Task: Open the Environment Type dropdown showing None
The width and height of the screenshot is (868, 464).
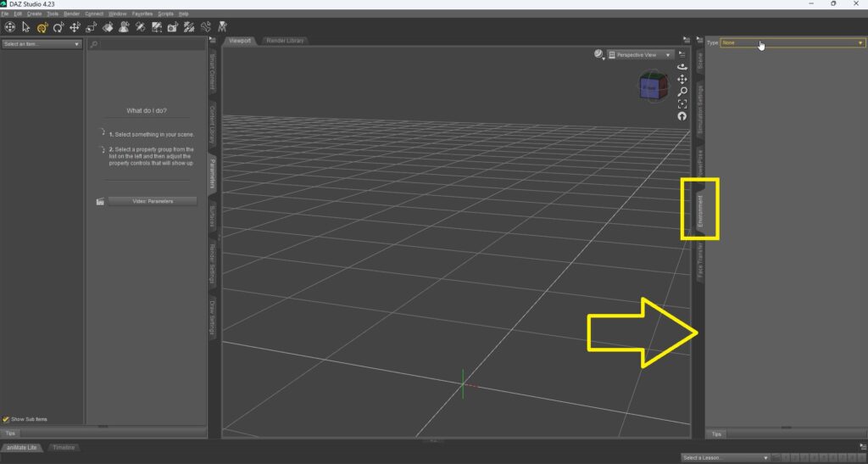Action: tap(793, 42)
